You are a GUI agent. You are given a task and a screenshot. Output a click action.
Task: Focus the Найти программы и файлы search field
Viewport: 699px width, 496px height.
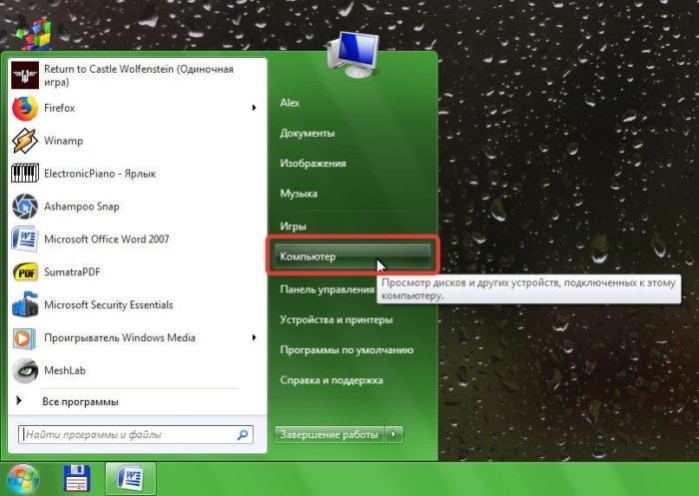pyautogui.click(x=136, y=435)
